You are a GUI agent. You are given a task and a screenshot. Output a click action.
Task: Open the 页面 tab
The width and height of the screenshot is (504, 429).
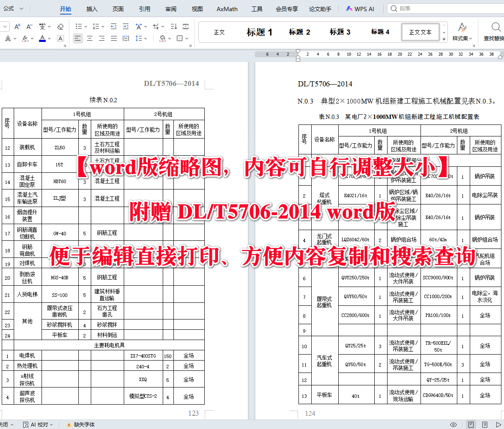(118, 9)
